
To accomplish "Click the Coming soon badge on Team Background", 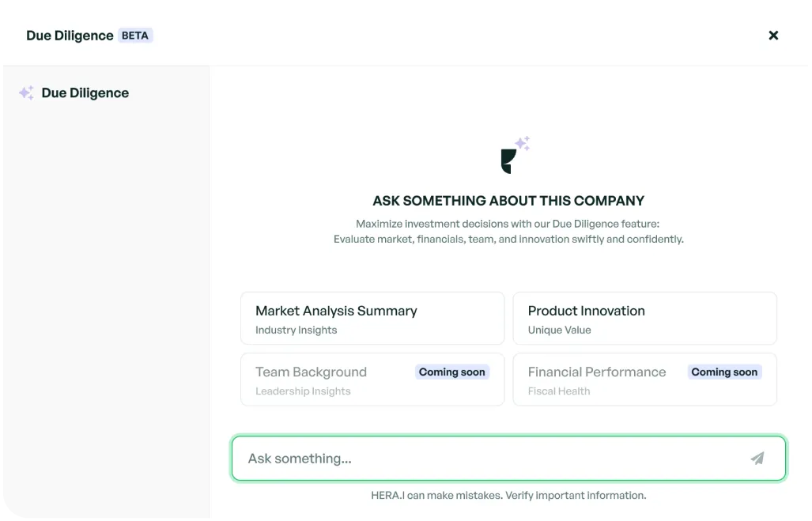I will coord(452,372).
